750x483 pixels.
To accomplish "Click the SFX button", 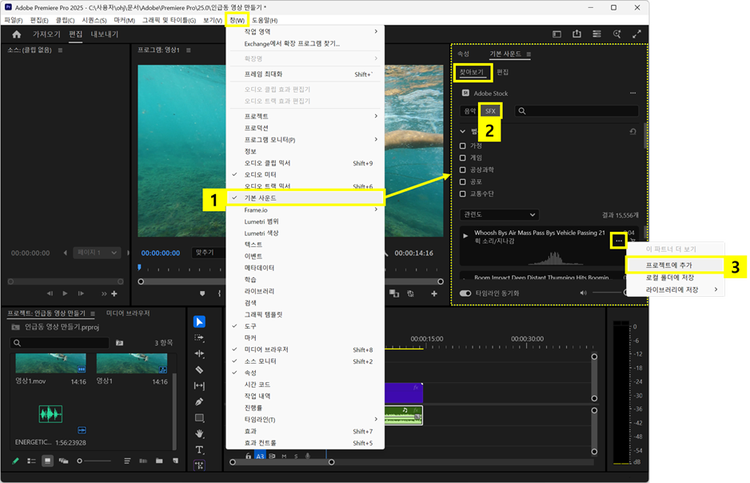I will click(490, 110).
